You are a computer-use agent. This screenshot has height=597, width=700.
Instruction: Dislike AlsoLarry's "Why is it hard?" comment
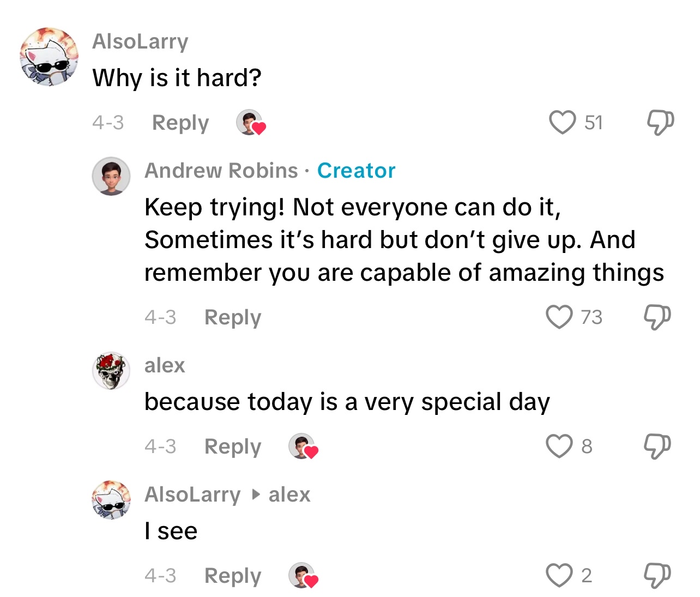pos(660,122)
